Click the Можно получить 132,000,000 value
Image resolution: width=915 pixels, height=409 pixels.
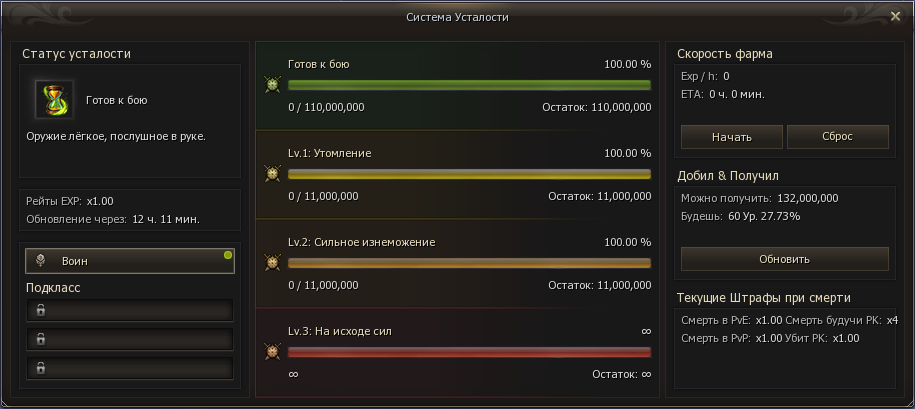(806, 199)
